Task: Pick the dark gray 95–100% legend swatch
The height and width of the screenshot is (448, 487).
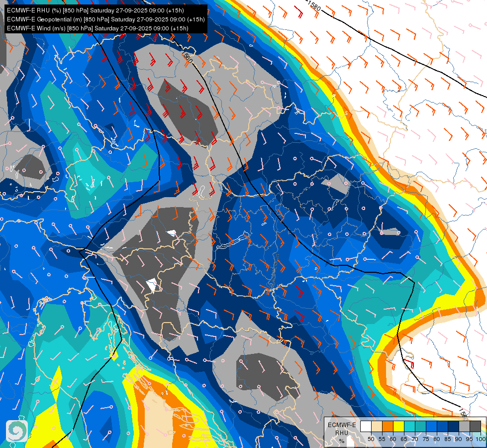Action: 475,426
